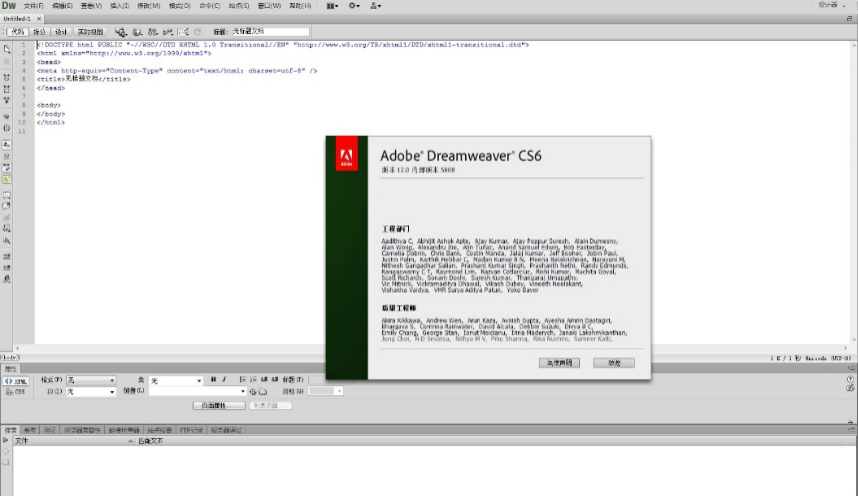Open the 站点(S) menu
This screenshot has width=858, height=496.
coord(239,5)
